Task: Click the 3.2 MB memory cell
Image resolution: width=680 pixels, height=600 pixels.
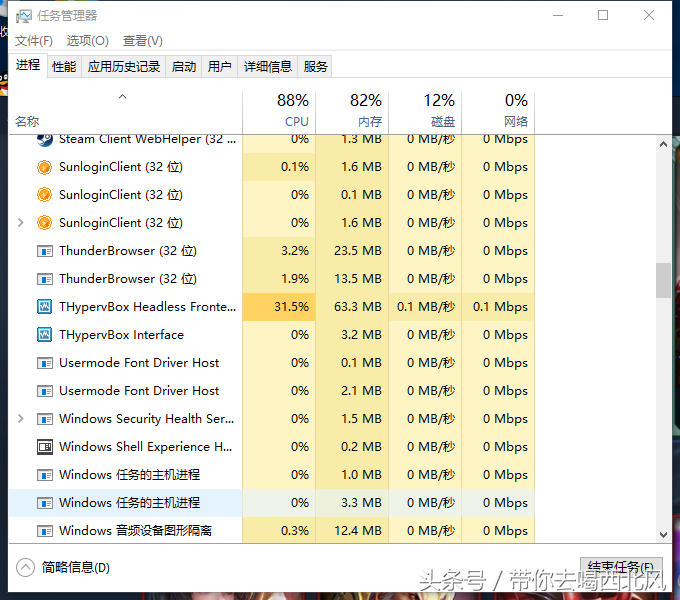Action: pyautogui.click(x=352, y=335)
